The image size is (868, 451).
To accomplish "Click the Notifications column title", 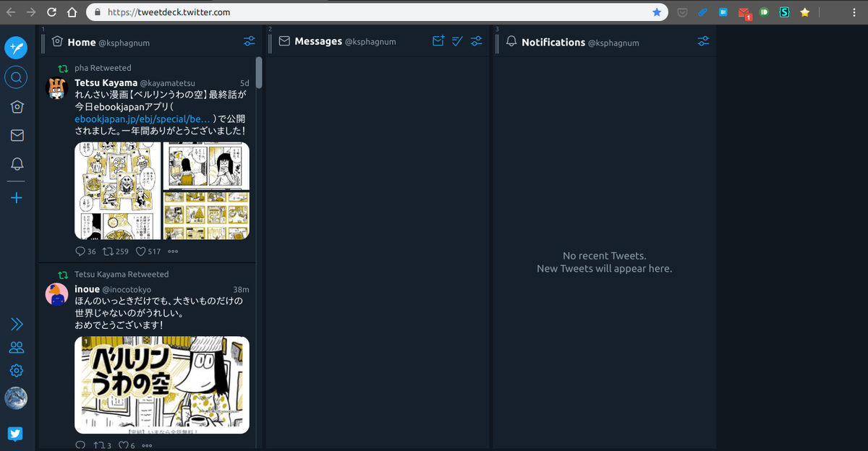I will tap(553, 42).
